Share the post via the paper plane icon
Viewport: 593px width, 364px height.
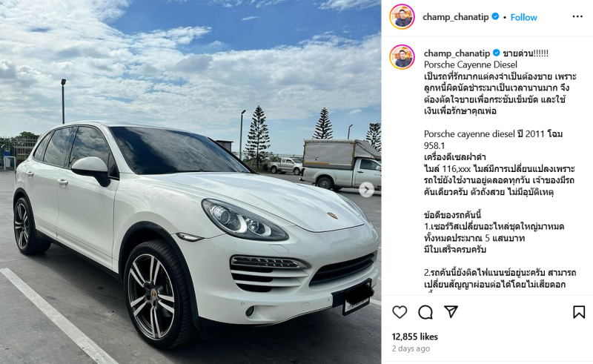tap(451, 311)
